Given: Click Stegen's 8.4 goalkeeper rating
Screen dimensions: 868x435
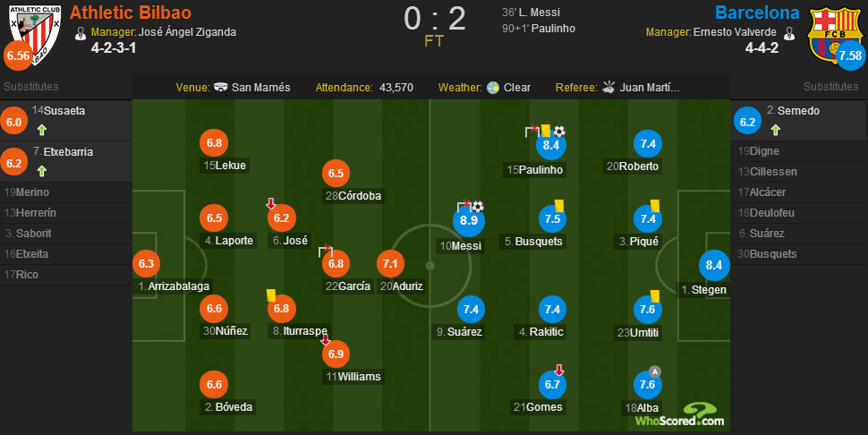Looking at the screenshot, I should [714, 265].
